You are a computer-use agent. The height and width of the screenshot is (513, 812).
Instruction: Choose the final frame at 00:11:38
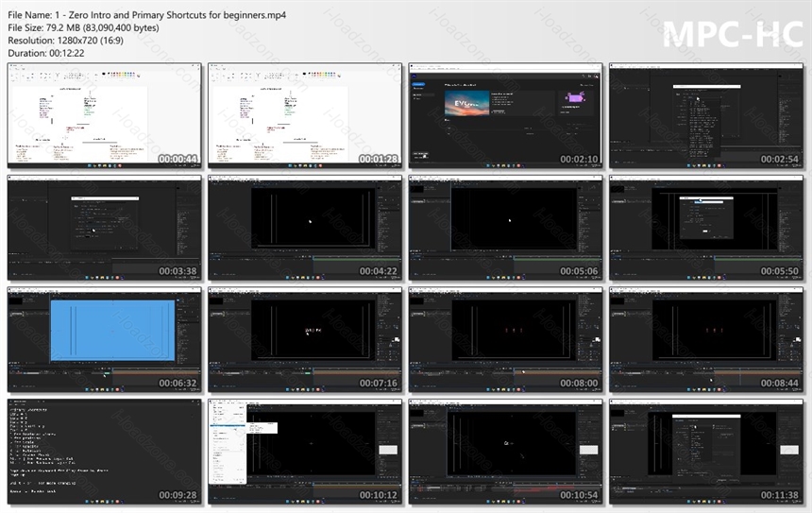(x=706, y=452)
